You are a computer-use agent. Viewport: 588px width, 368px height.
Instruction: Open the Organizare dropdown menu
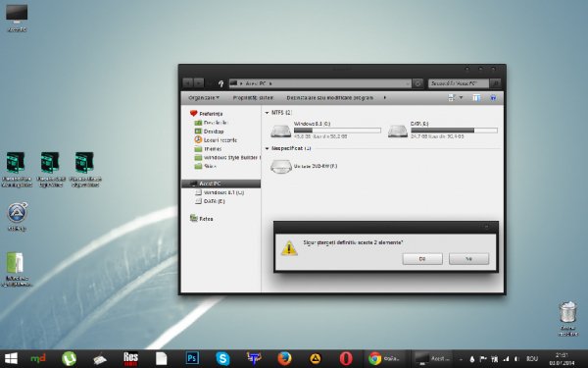click(204, 97)
